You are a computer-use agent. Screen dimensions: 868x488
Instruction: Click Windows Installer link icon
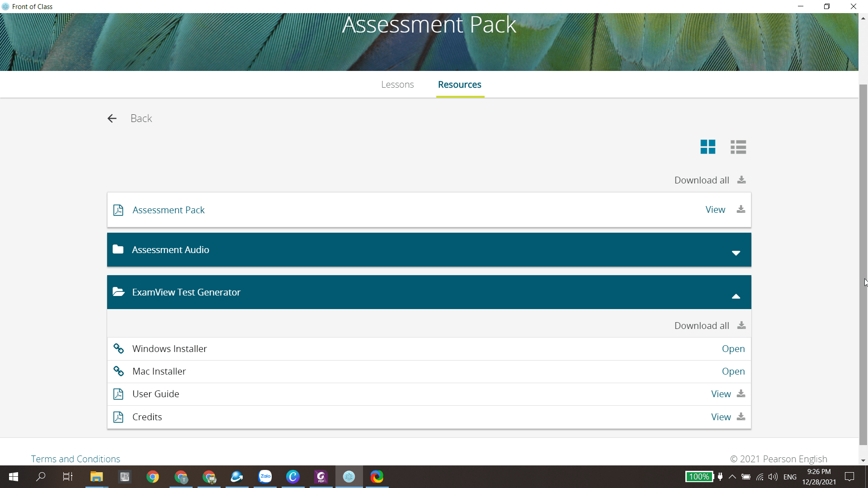coord(118,349)
